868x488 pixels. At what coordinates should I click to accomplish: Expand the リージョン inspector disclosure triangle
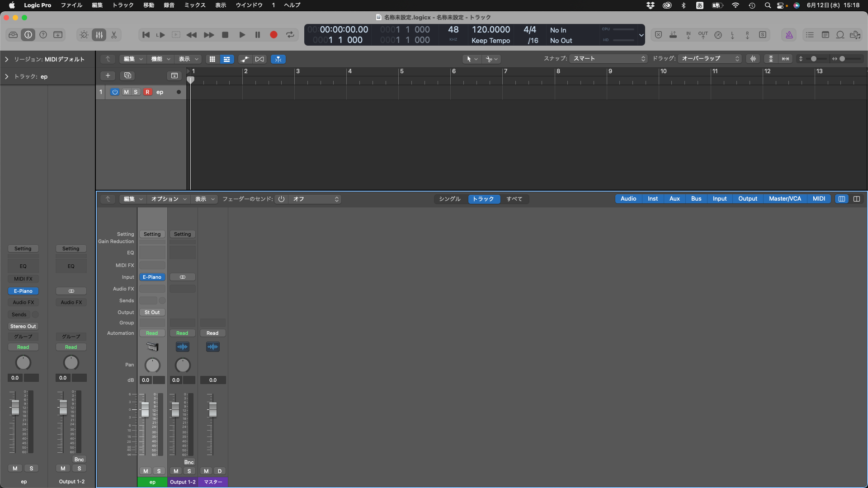[6, 59]
